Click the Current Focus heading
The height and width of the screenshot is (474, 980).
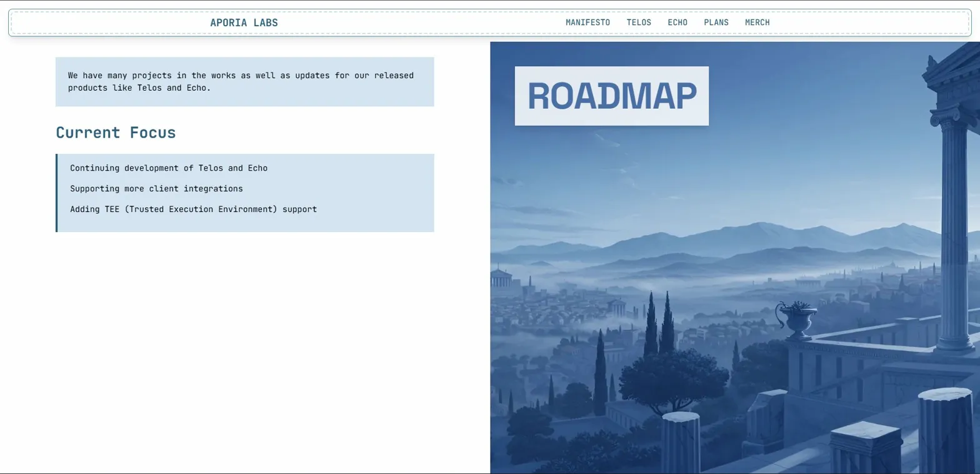point(116,133)
